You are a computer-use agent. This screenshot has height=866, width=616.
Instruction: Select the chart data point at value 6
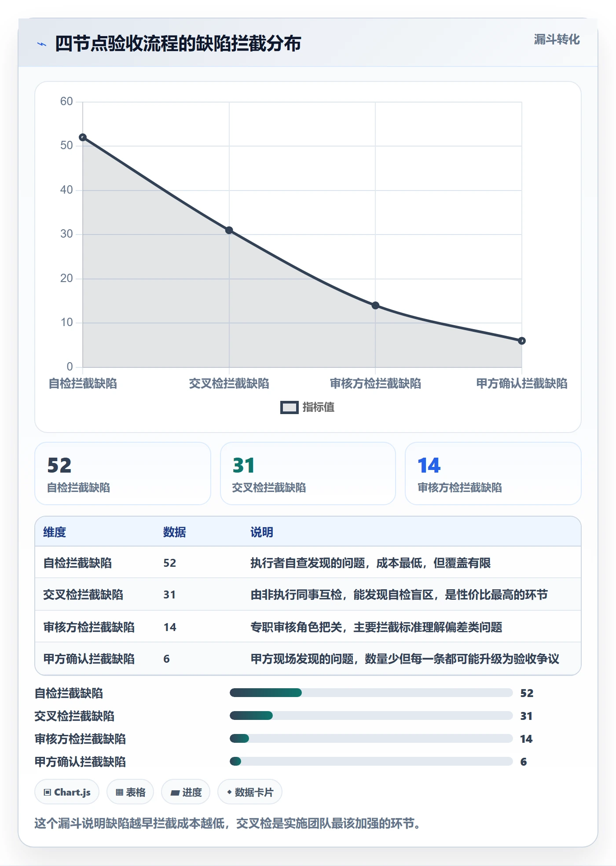click(x=522, y=341)
